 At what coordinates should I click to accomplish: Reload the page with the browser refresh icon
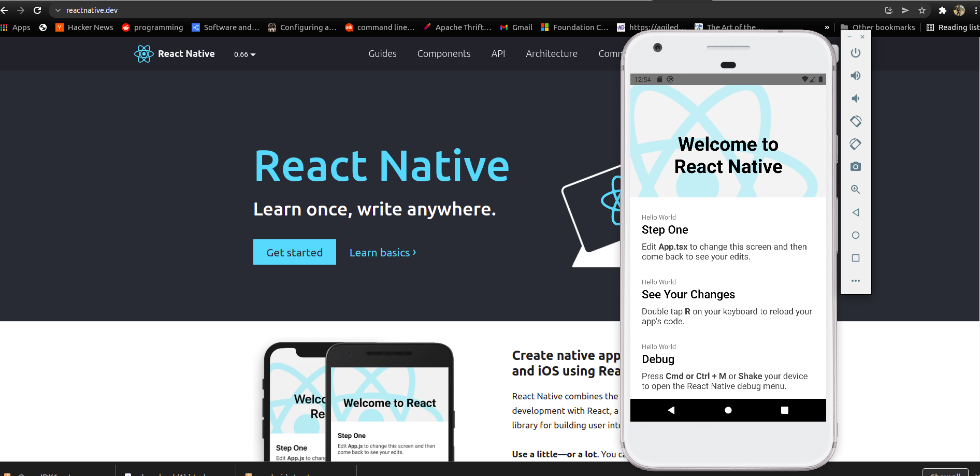37,10
